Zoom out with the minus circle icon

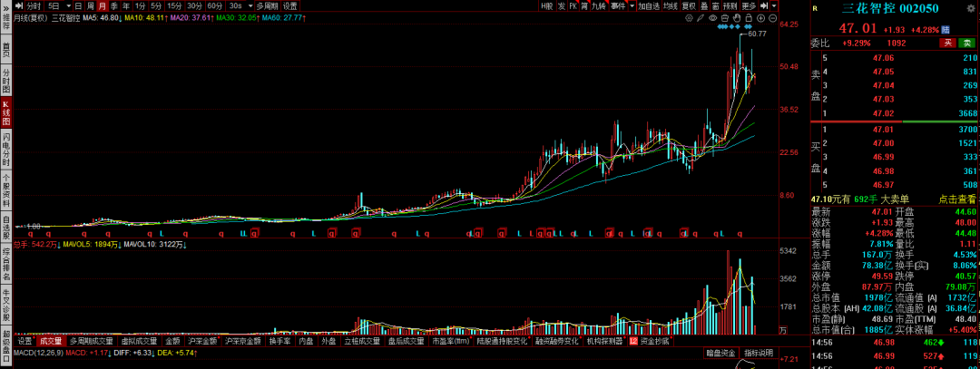pos(772,17)
